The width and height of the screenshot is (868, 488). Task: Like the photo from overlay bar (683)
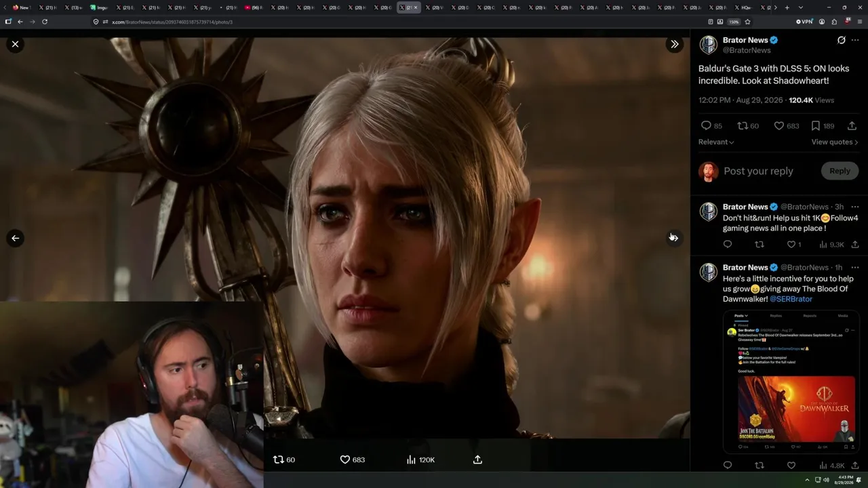(352, 460)
